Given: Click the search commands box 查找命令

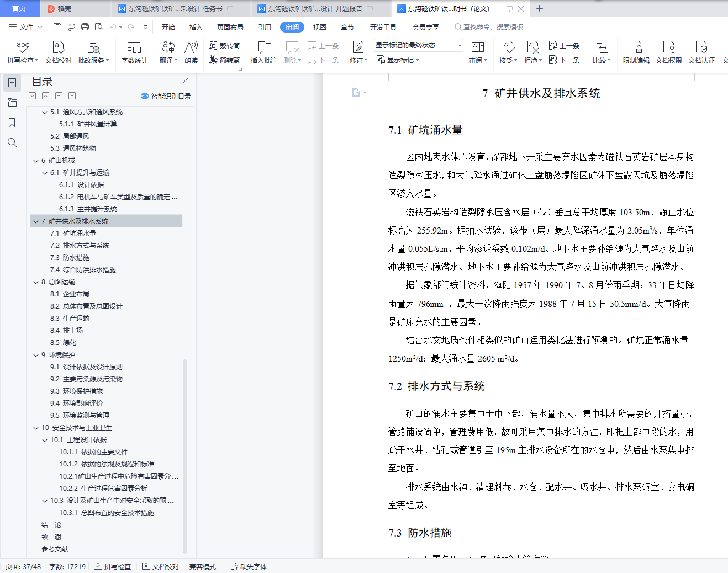Looking at the screenshot, I should coord(489,27).
